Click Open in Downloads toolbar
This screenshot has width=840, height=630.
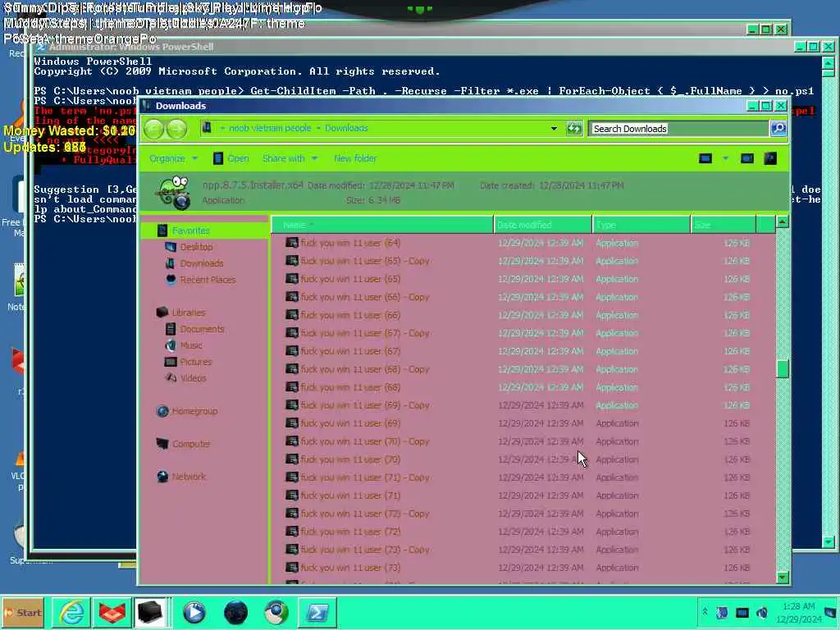tap(231, 158)
